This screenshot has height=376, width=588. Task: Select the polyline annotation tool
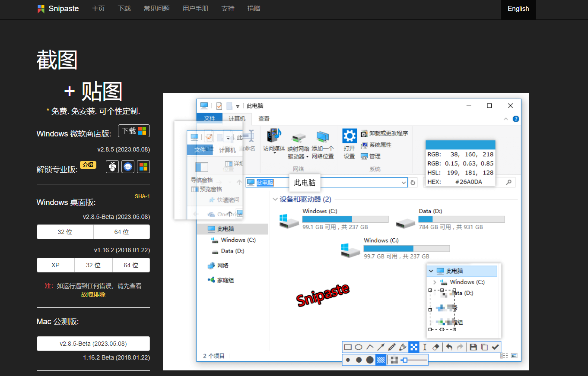click(370, 347)
